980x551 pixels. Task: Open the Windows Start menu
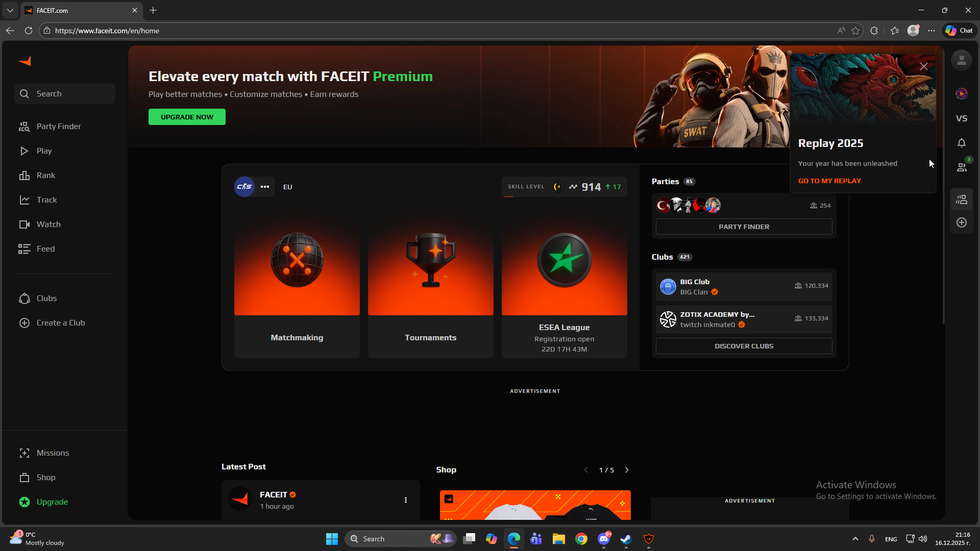coord(332,539)
